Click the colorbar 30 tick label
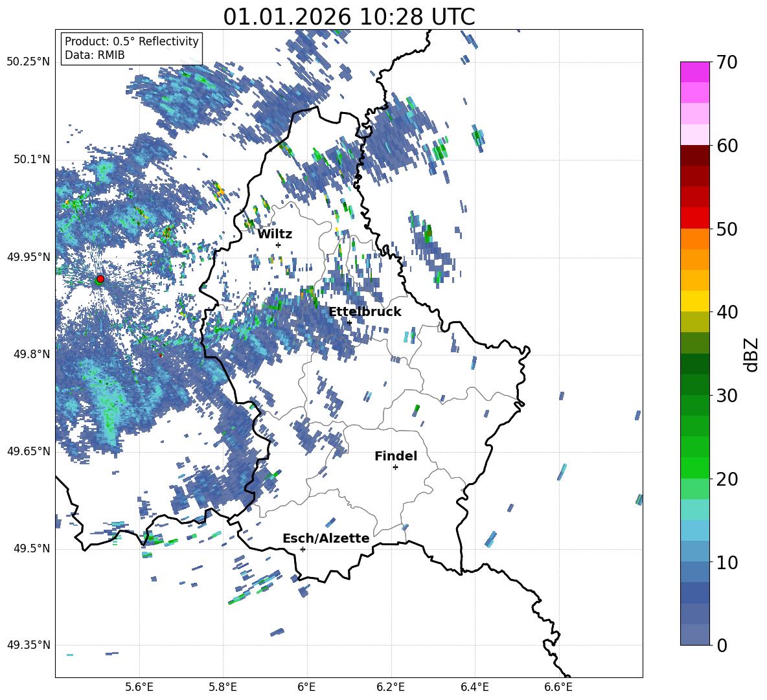The image size is (767, 700). point(726,396)
